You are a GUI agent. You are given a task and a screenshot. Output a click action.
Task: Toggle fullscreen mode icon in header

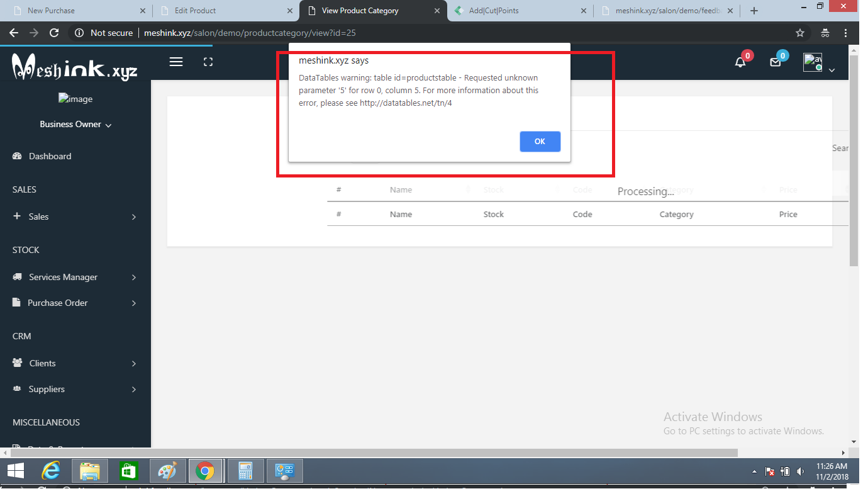click(208, 62)
